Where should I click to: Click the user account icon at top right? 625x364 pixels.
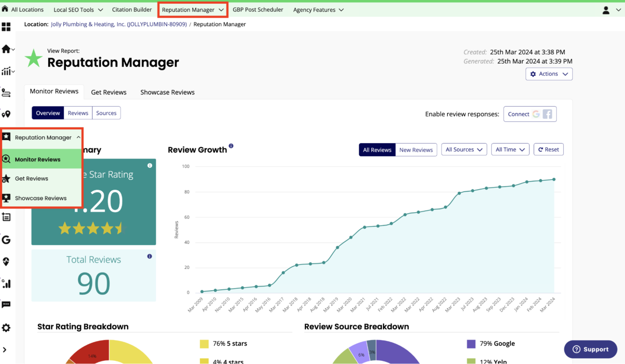pos(606,10)
